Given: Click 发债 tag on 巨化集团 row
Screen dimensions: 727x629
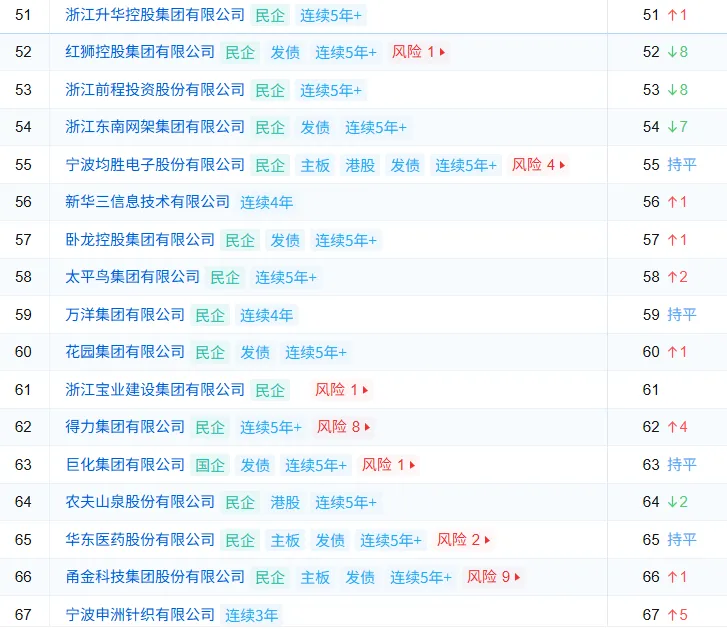Looking at the screenshot, I should click(255, 465).
